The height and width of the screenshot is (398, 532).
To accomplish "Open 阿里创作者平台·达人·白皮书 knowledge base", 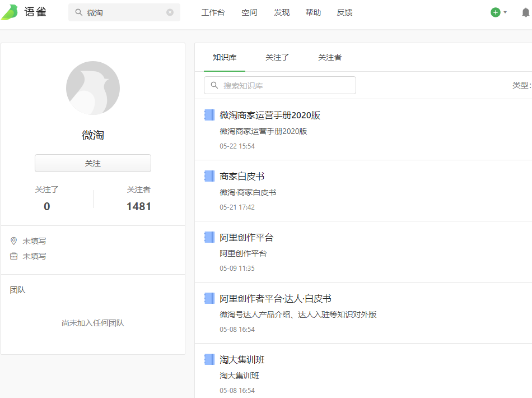I will tap(276, 298).
